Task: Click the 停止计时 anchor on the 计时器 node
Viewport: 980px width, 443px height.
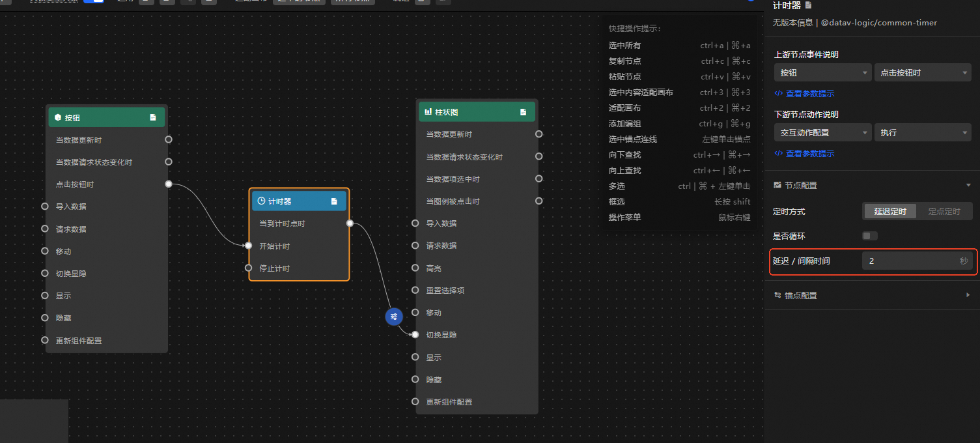Action: [x=248, y=268]
